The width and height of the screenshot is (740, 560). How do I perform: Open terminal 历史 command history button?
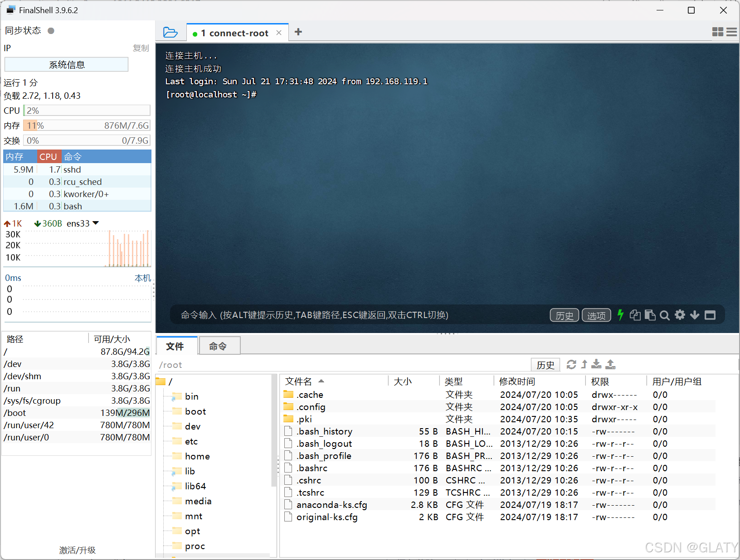[x=565, y=315]
